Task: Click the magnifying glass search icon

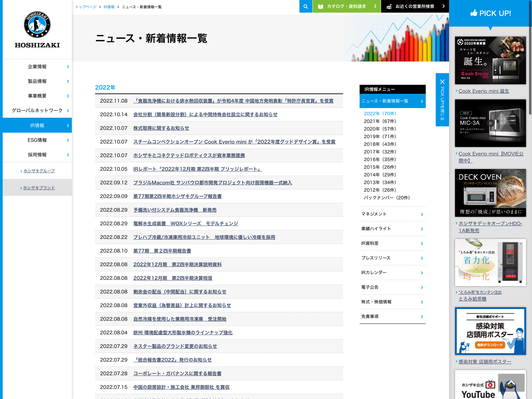Action: [x=305, y=6]
